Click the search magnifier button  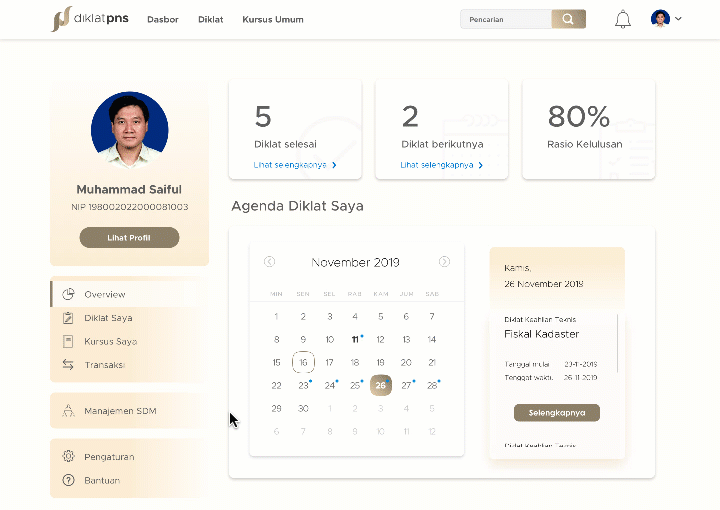pos(568,19)
